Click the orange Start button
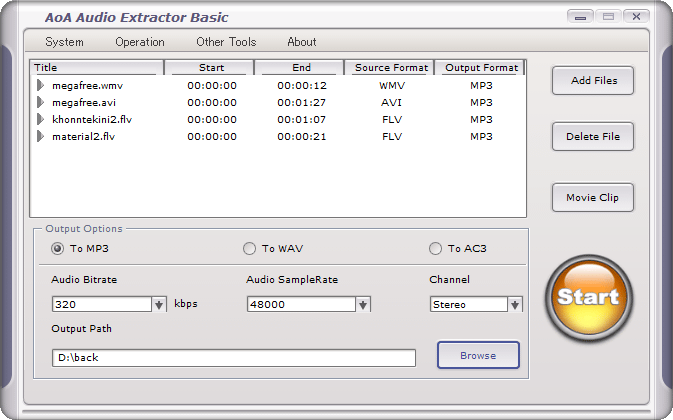The height and width of the screenshot is (420, 673). point(589,297)
